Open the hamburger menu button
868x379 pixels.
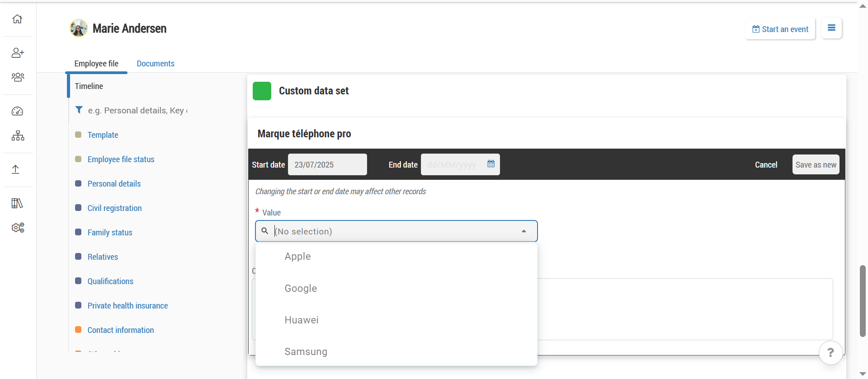(x=831, y=28)
